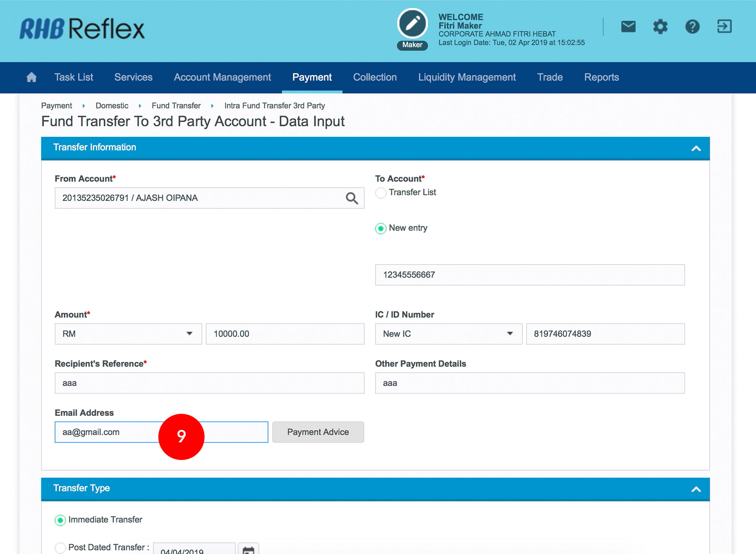Select the New entry radio button
Viewport: 756px width, 554px height.
pos(381,228)
